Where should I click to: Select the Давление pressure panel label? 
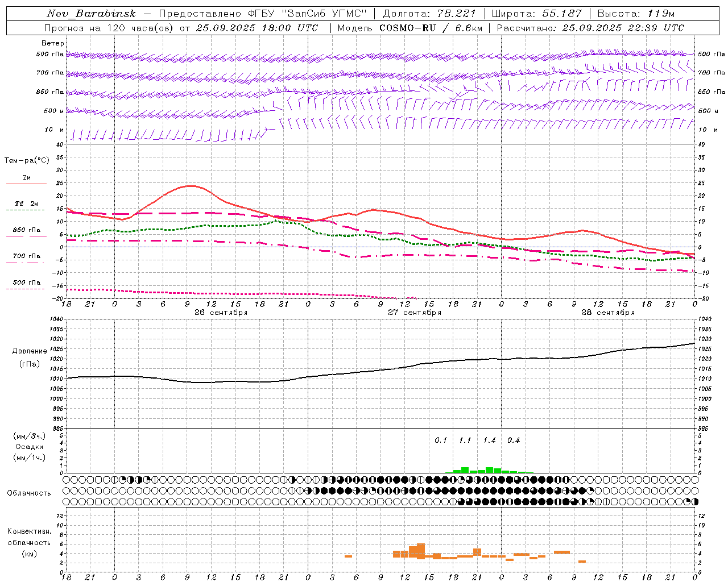pyautogui.click(x=30, y=351)
